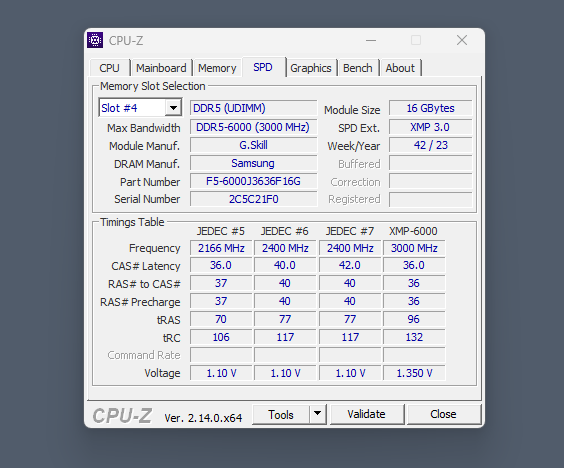Click the 16 GBytes module size value
The height and width of the screenshot is (468, 564).
[431, 108]
